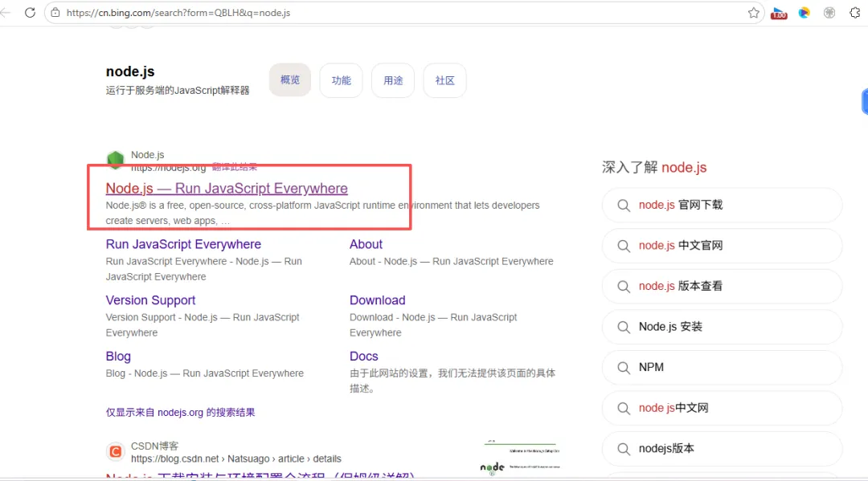The image size is (868, 481).
Task: Click the 翻译此结果 translate link
Action: click(x=235, y=167)
